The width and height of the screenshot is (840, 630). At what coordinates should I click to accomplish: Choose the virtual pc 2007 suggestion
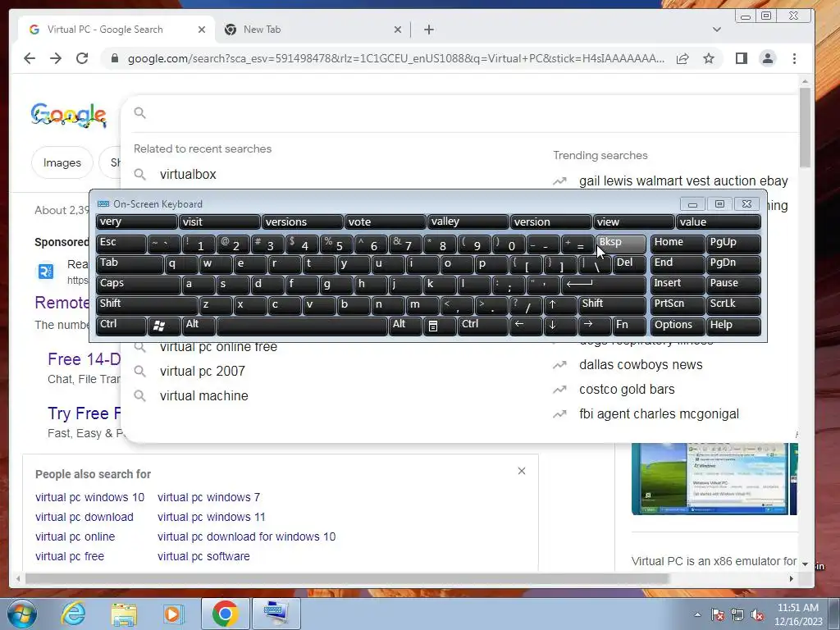tap(202, 372)
